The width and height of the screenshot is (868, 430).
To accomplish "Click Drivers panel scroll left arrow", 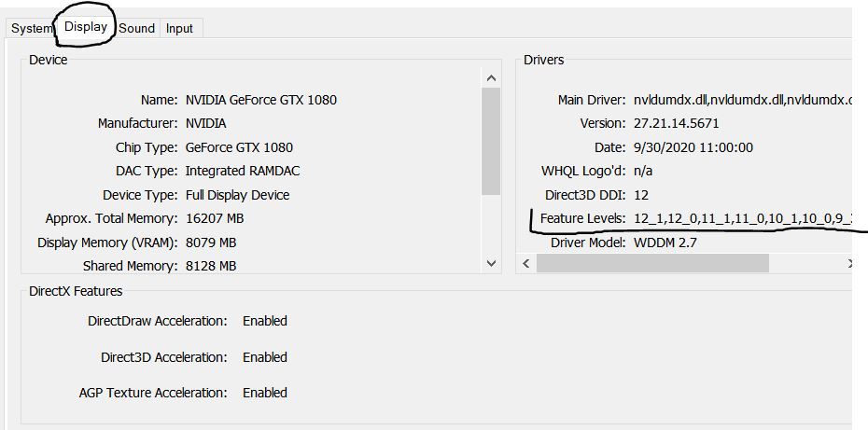I will coord(526,263).
